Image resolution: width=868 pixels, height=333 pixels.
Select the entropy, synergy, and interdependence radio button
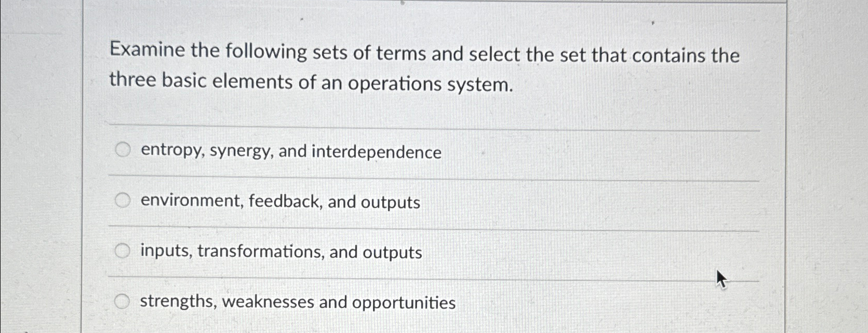123,150
